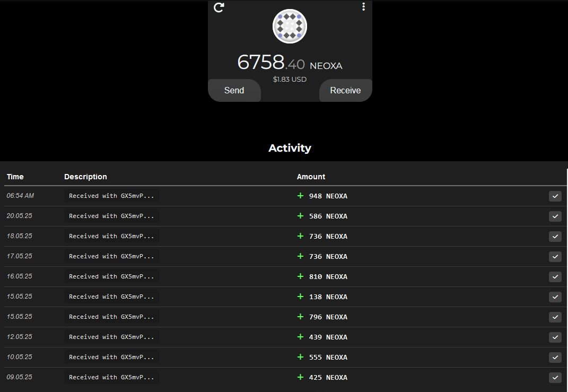
Task: Click the 09.05.25 date
Action: click(20, 377)
